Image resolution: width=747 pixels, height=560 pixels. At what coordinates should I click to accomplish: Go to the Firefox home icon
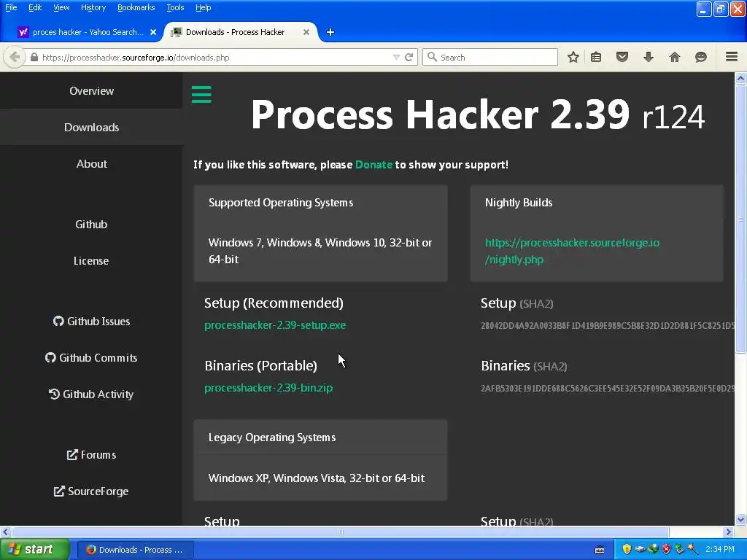coord(675,57)
